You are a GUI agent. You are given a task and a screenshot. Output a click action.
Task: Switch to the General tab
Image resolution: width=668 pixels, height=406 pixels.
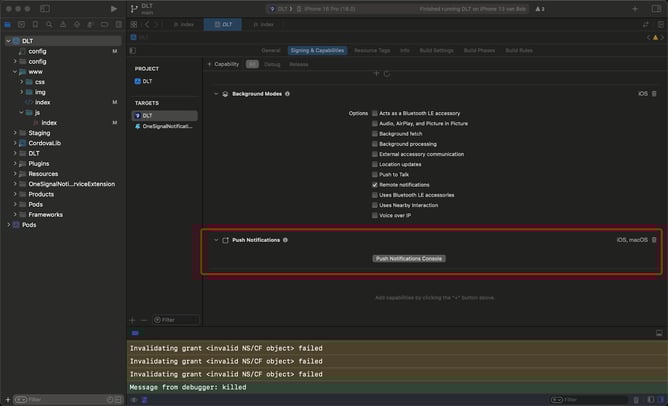271,51
